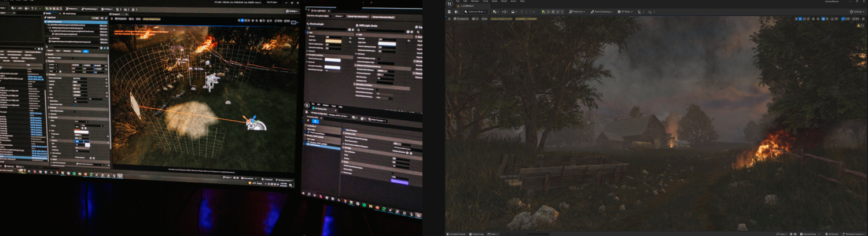
Task: Click the purple bar in the lower-right monitor panel
Action: (400, 182)
